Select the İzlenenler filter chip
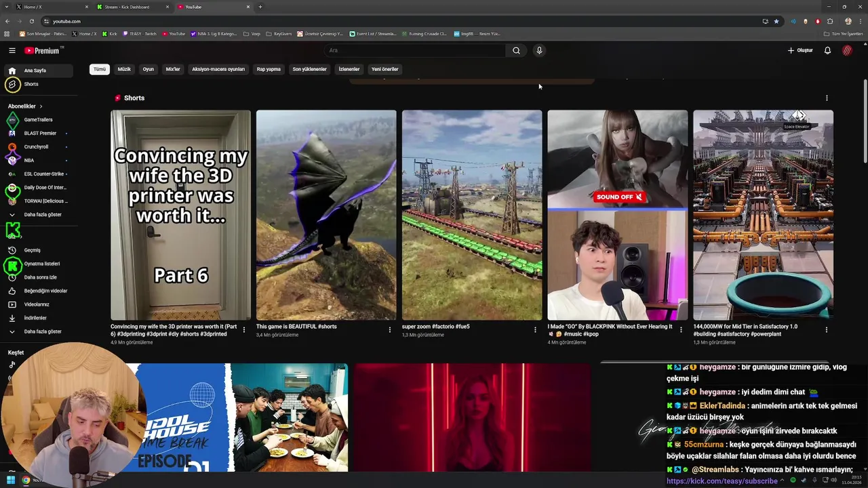This screenshot has width=868, height=488. pos(349,69)
